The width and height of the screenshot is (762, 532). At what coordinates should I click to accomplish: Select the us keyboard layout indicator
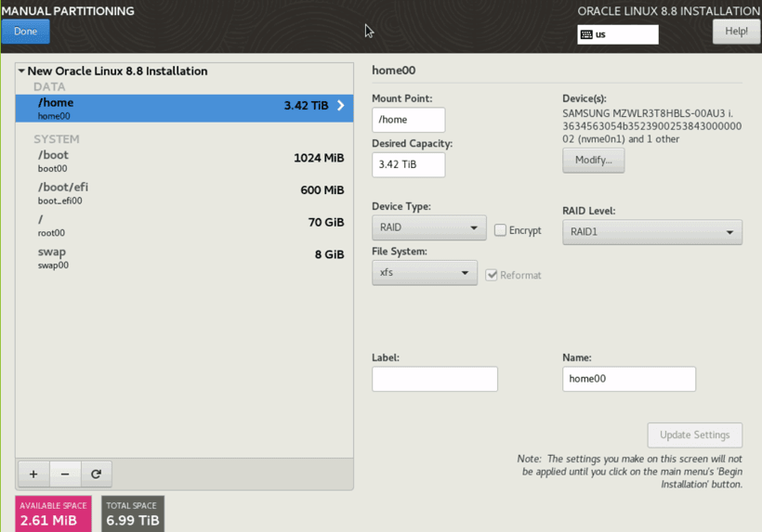coord(618,34)
